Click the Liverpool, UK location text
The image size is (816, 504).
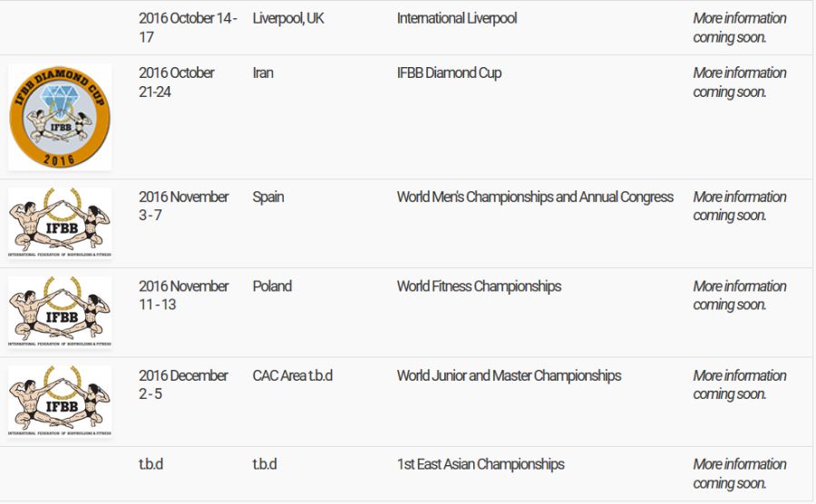(x=288, y=18)
